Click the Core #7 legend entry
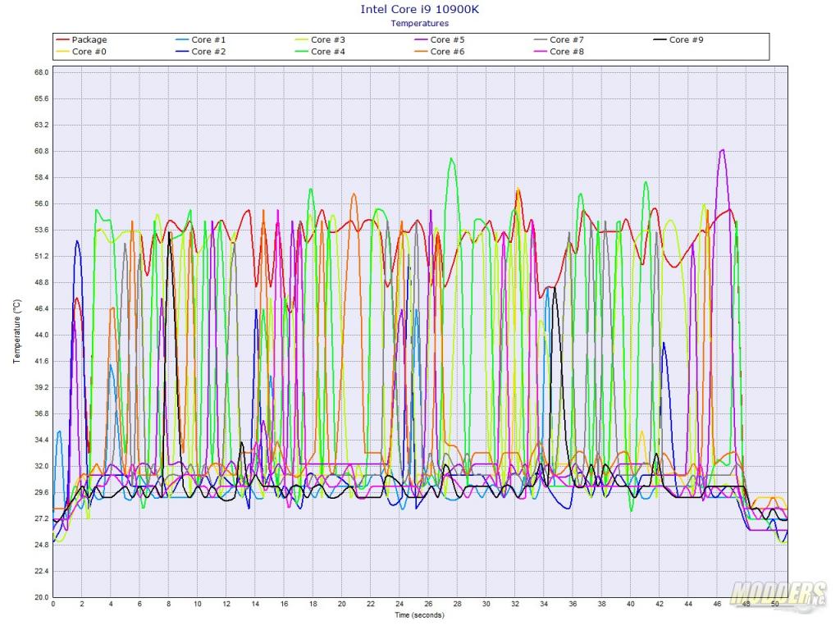Viewport: 840px width, 630px height. click(559, 39)
